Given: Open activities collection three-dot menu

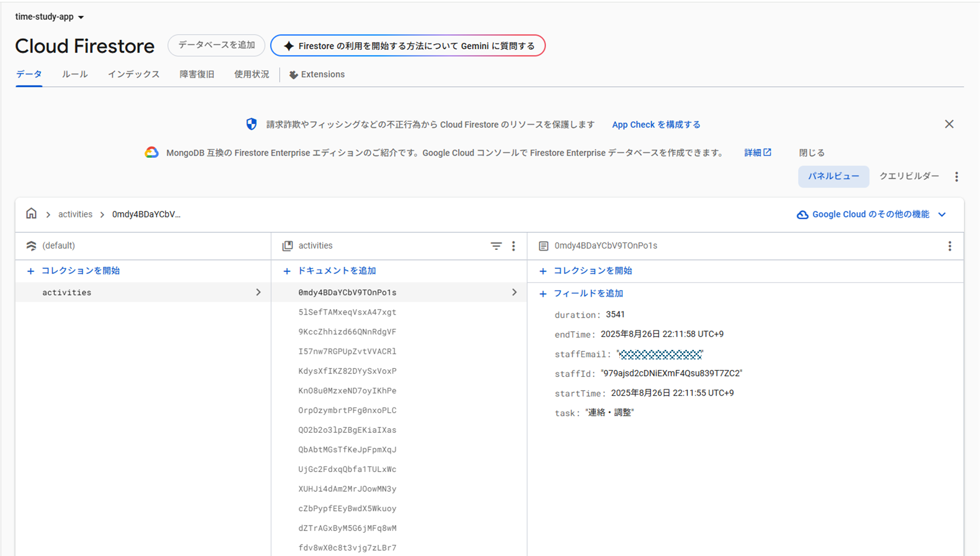Looking at the screenshot, I should click(513, 246).
